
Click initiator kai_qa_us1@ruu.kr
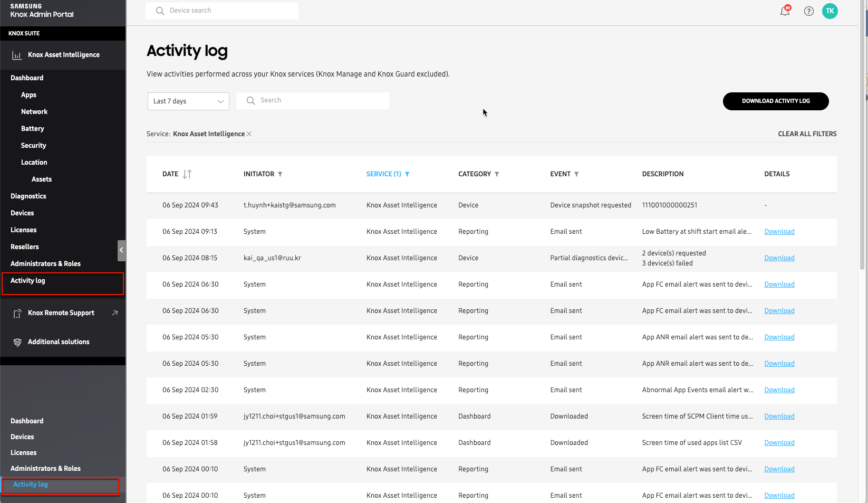click(x=272, y=258)
